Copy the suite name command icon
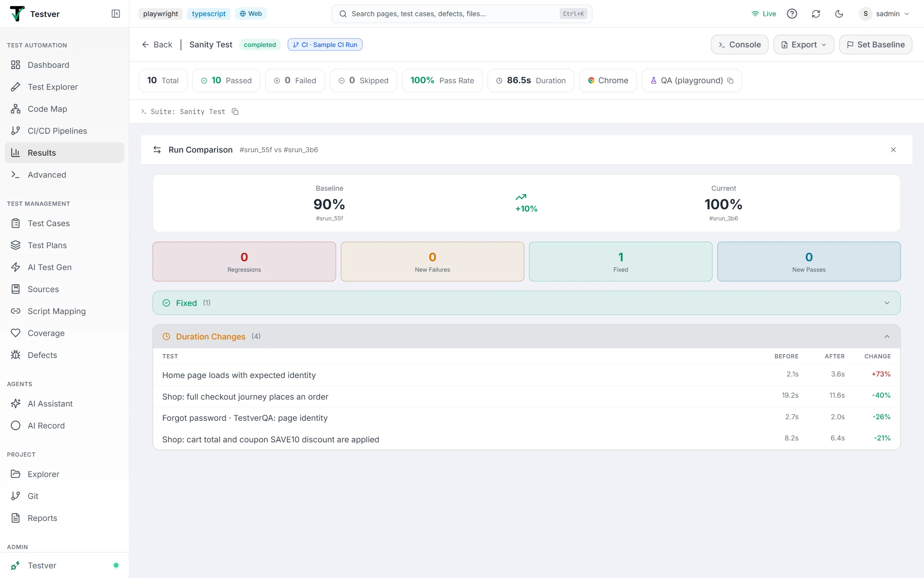 pyautogui.click(x=235, y=112)
